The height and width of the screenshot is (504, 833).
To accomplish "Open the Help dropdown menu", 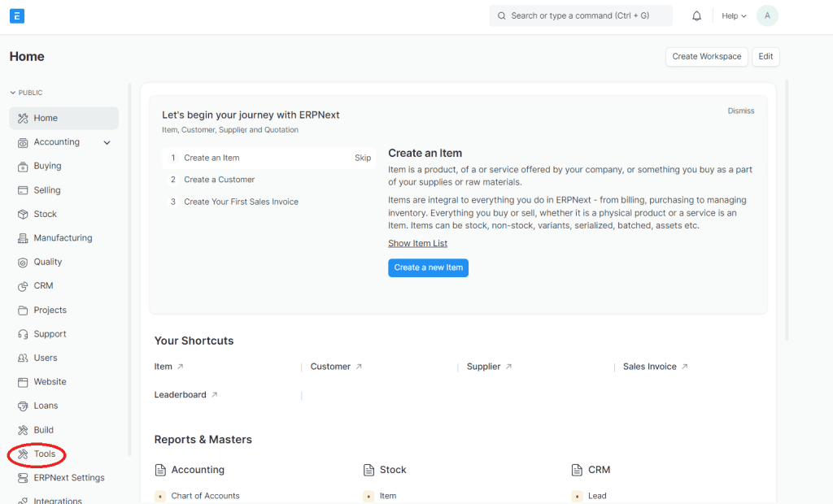I will (x=734, y=16).
